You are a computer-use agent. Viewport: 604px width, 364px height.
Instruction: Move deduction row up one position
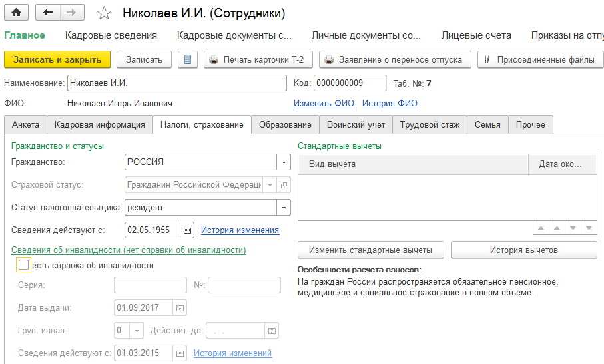tap(557, 228)
